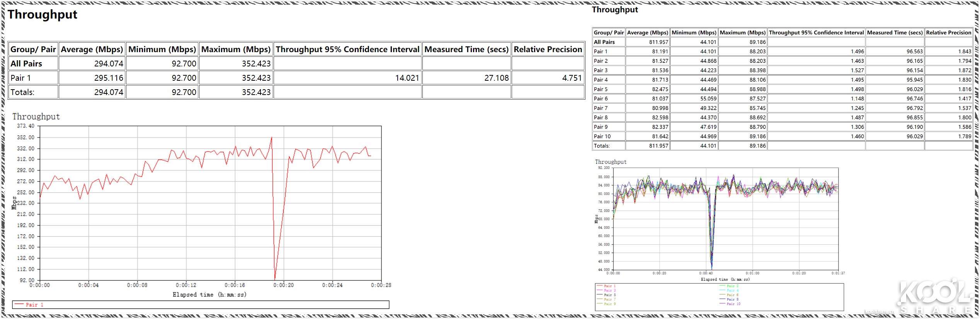Viewport: 980px width, 319px height.
Task: Select Pair 6's confidence interval 1.148
Action: click(857, 99)
